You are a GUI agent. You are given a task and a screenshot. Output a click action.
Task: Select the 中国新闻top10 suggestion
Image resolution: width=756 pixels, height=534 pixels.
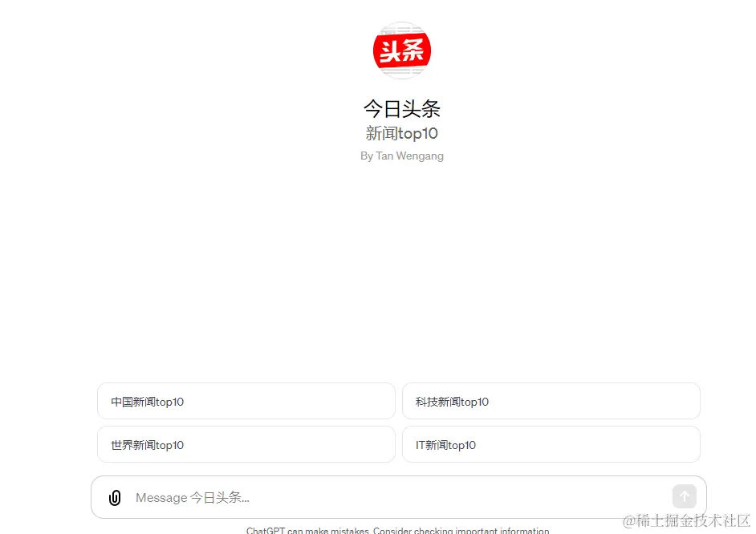(x=246, y=401)
